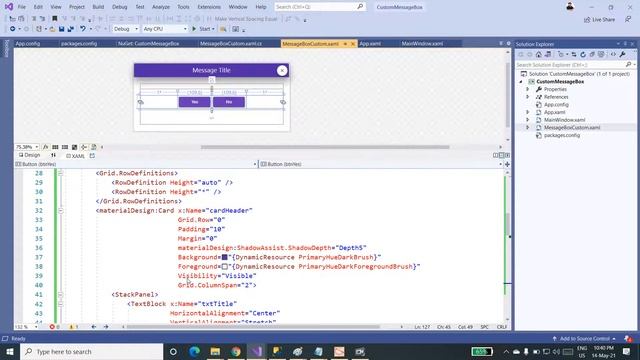
Task: Click the second purple button in the designer
Action: [x=229, y=102]
